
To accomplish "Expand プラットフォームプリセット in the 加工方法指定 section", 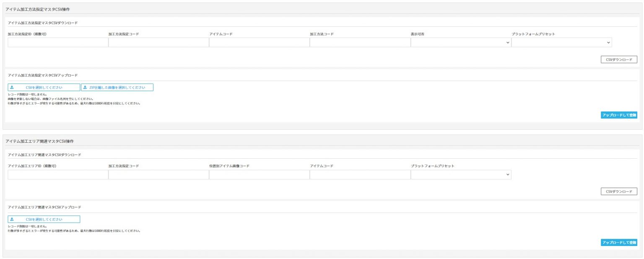I will pos(561,42).
